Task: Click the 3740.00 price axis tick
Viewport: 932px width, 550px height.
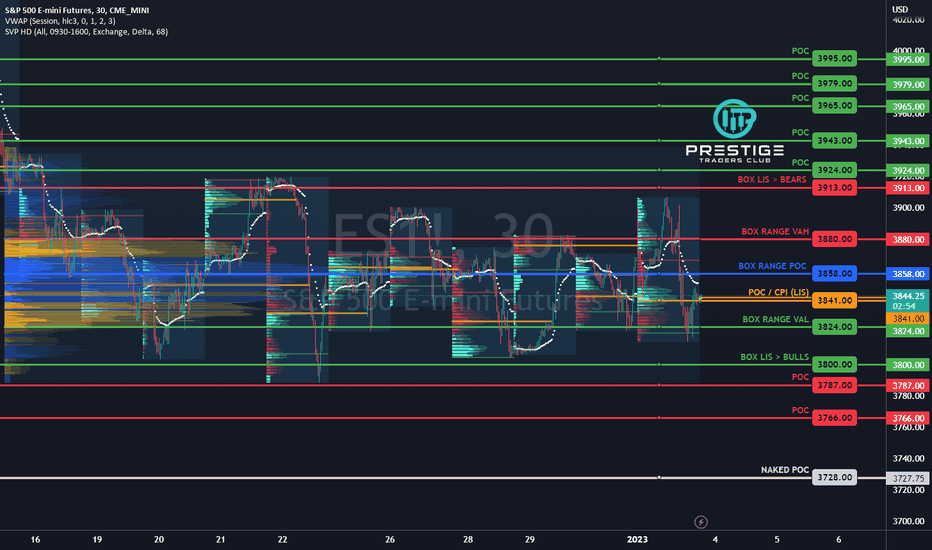Action: tap(908, 458)
